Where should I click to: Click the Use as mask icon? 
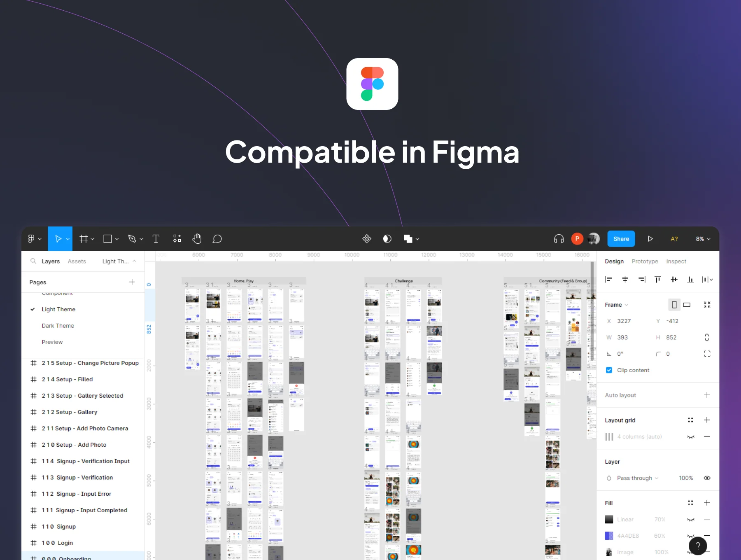pyautogui.click(x=387, y=239)
